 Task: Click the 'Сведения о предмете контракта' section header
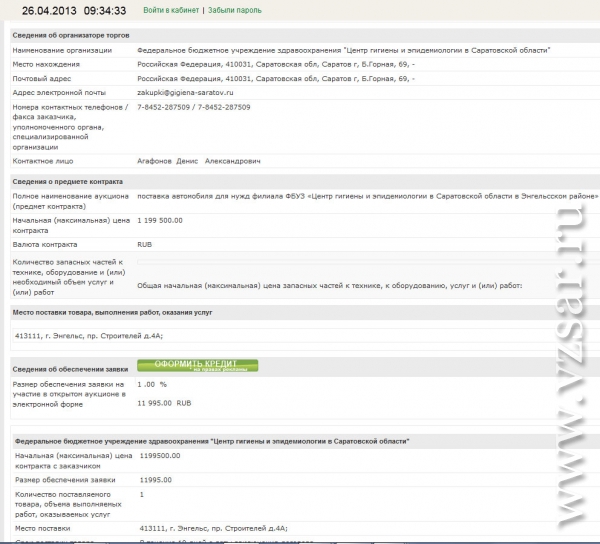pyautogui.click(x=68, y=181)
